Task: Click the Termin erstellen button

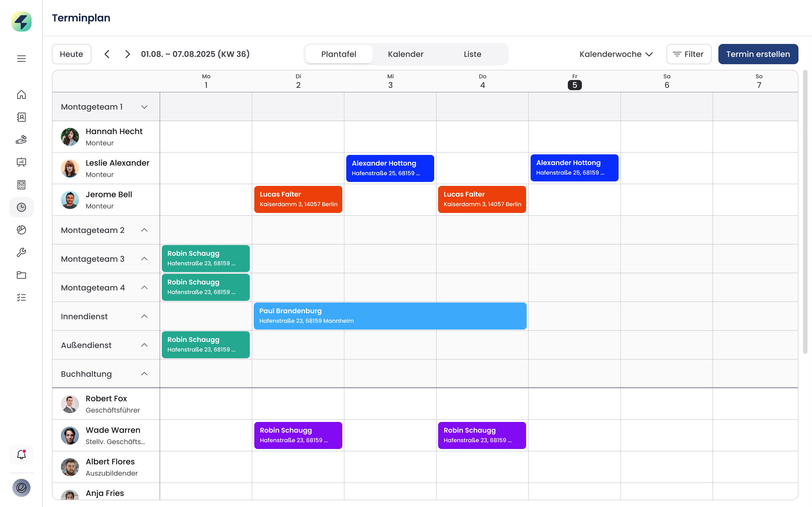Action: coord(758,54)
